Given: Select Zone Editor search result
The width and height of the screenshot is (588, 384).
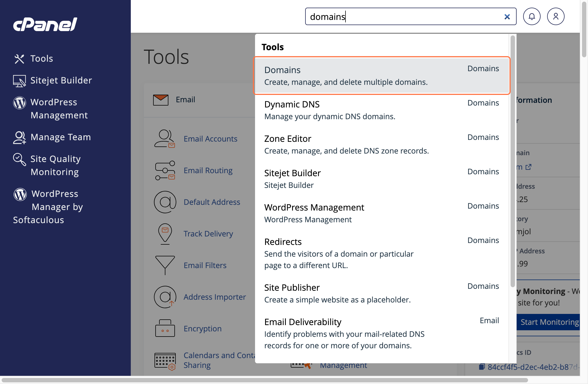Looking at the screenshot, I should pos(381,145).
